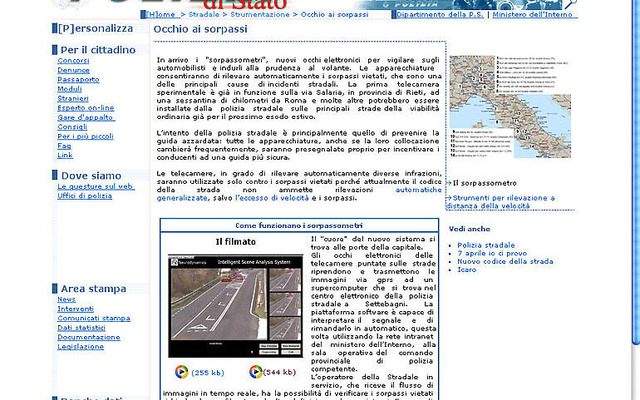Open Esperto on-line link

[x=86, y=108]
